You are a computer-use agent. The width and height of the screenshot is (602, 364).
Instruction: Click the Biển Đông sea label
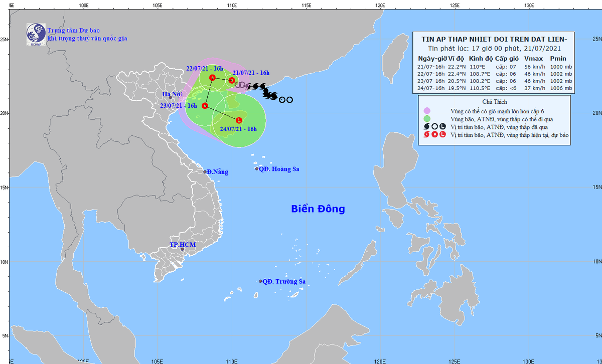coord(318,209)
